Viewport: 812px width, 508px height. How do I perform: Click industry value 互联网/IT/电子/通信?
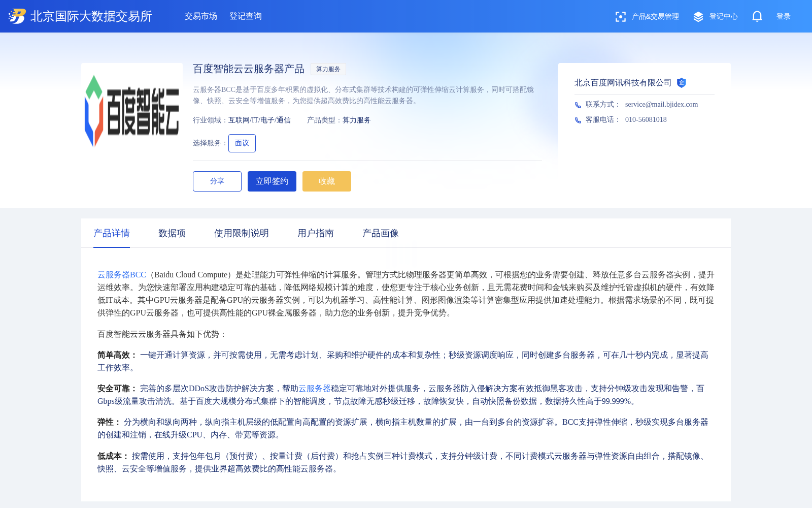(x=259, y=120)
